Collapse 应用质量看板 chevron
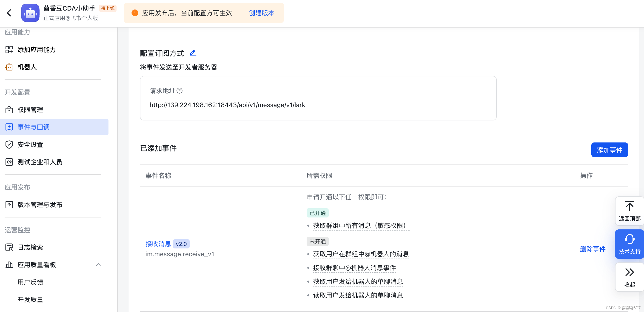 point(98,265)
